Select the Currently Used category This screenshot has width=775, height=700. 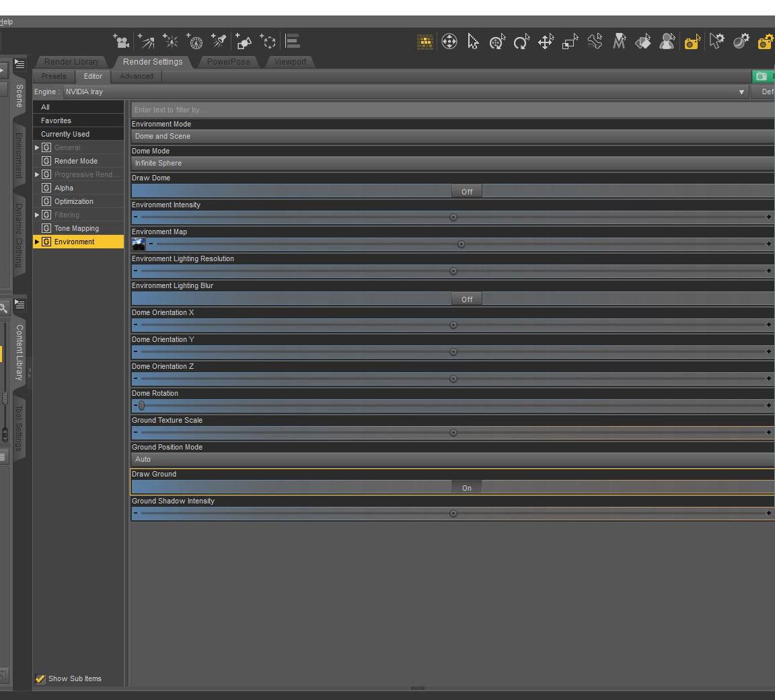[x=79, y=134]
